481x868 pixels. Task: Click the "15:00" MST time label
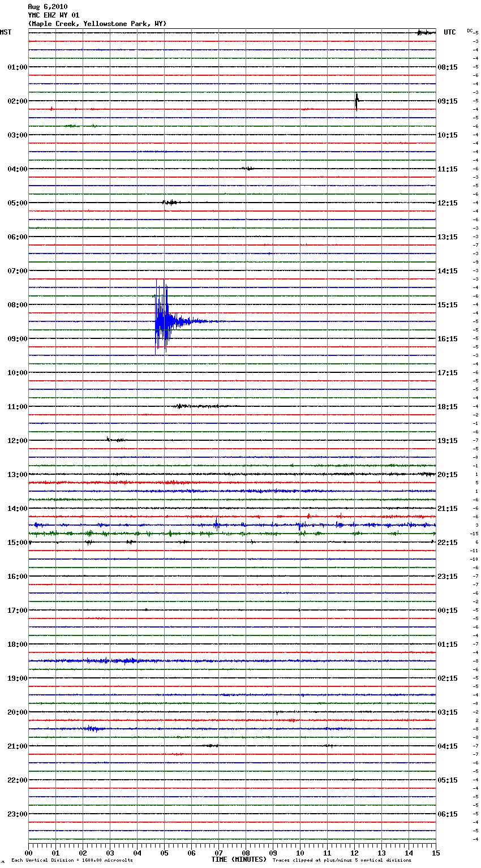18,543
